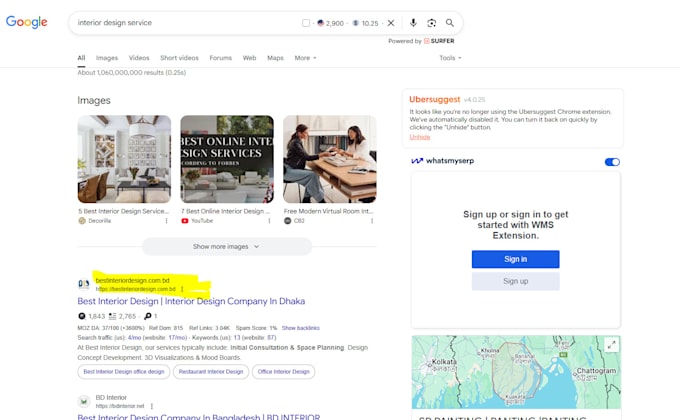Toggle the whatsmyserp switch
The width and height of the screenshot is (680, 420).
coord(612,162)
